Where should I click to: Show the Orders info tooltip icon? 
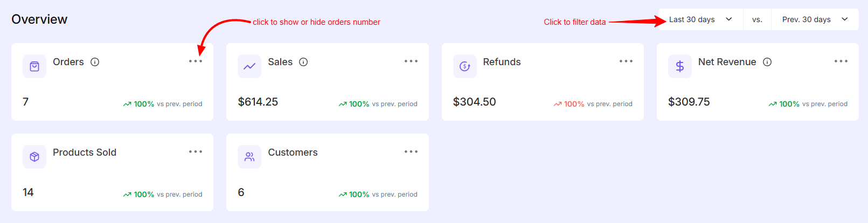click(x=95, y=62)
